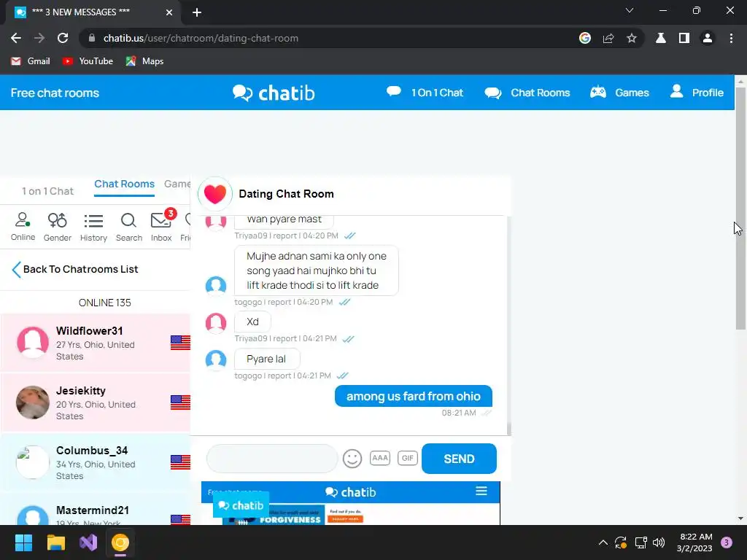
Task: Click the chatib logo in header
Action: coord(274,93)
